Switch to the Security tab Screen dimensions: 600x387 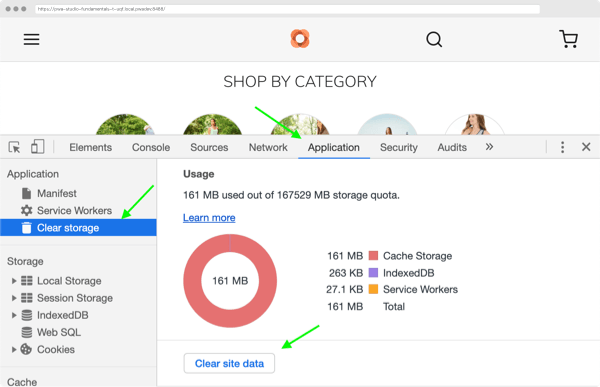(x=399, y=147)
